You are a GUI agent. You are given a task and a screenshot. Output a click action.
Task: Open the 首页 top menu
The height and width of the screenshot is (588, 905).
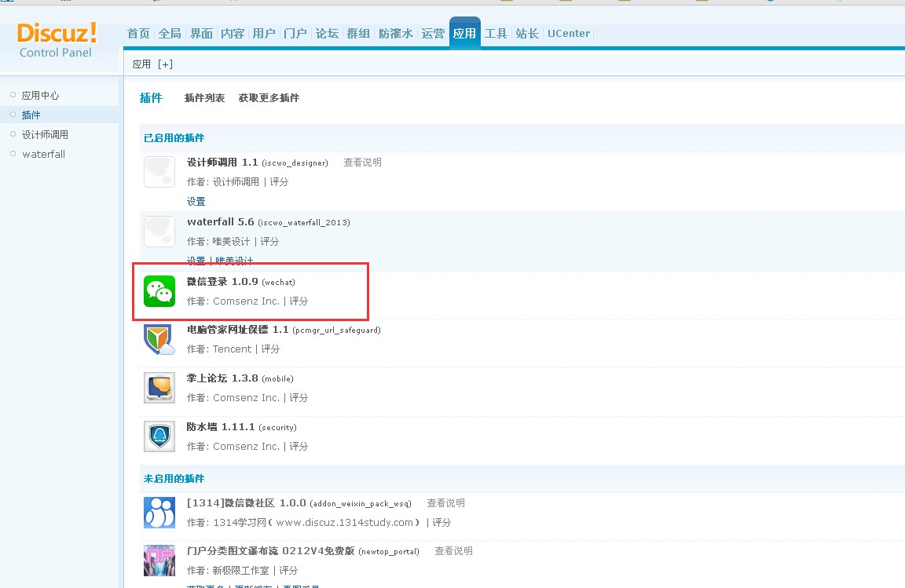pos(138,34)
